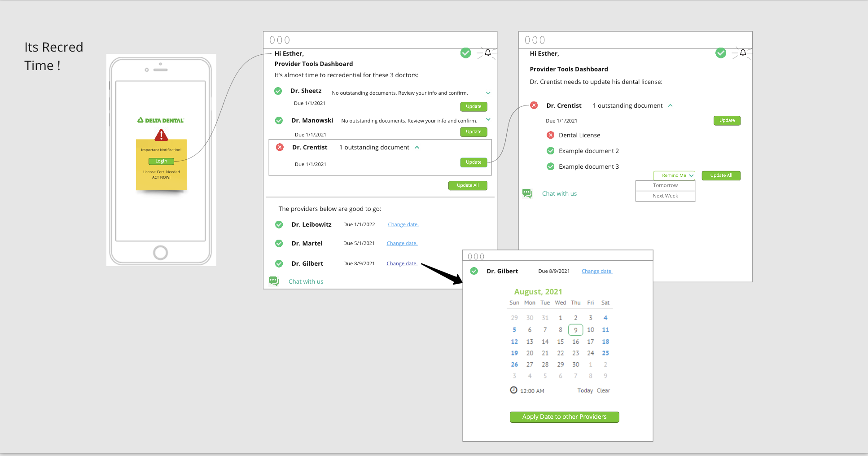Click the green check beside Dr. Leibowitz
868x456 pixels.
(x=279, y=224)
